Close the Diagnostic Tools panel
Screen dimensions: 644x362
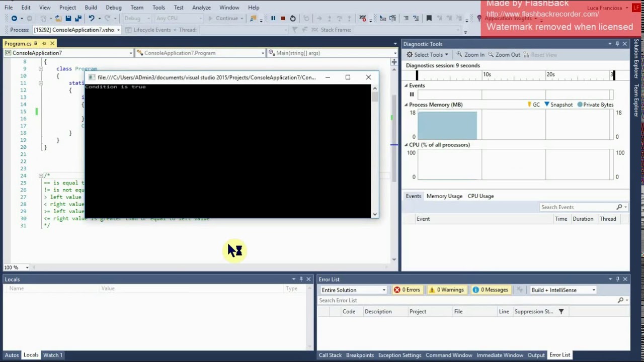coord(625,44)
